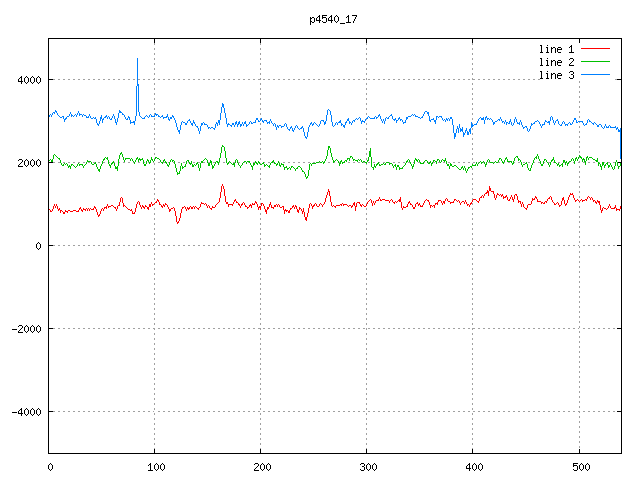The image size is (640, 480).
Task: Click the red line 1 legend sample
Action: point(596,48)
